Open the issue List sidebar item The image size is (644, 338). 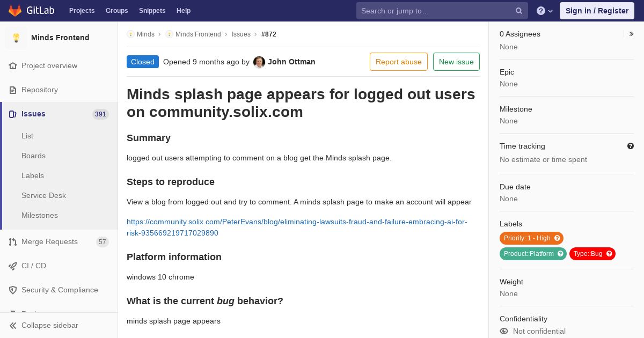click(27, 136)
